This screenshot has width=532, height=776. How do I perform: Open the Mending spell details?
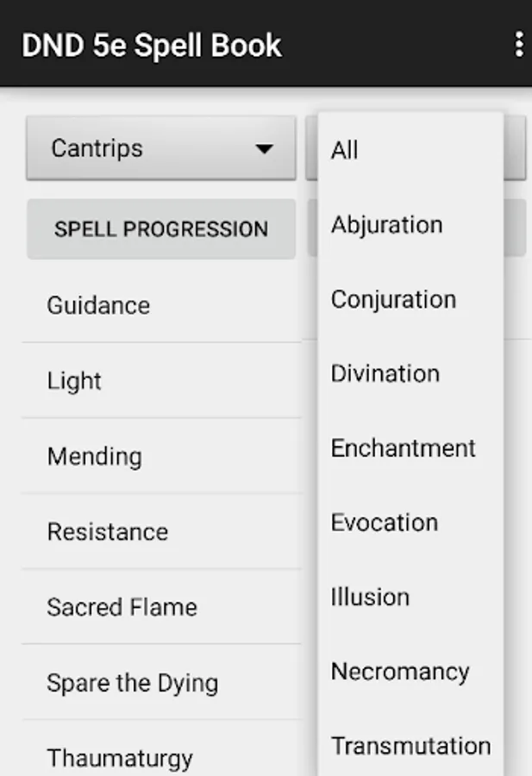coord(162,456)
